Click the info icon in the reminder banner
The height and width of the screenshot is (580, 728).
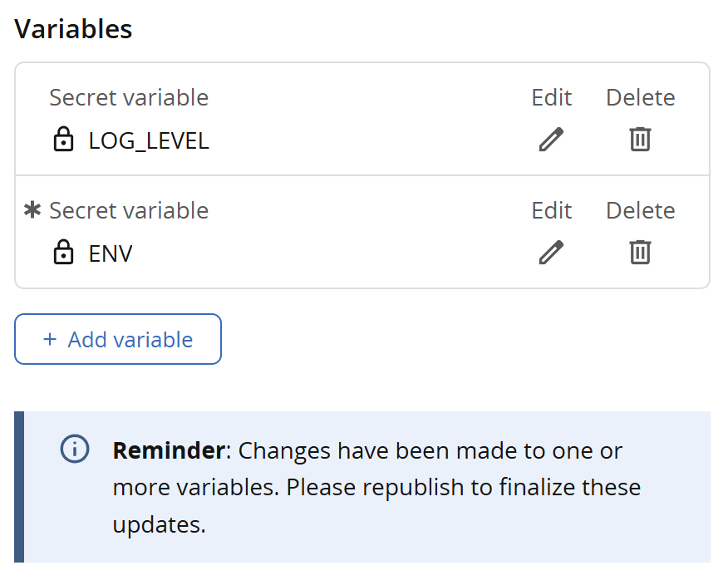(74, 450)
